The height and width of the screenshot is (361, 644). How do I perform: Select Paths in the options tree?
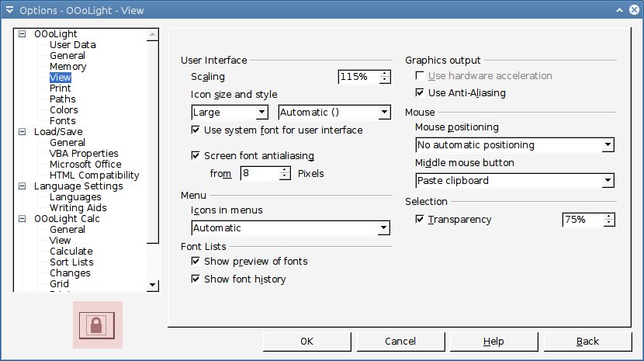click(62, 99)
